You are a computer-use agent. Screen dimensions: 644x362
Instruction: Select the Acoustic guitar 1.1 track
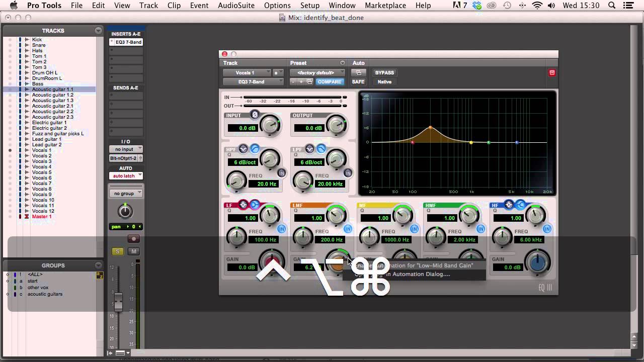tap(52, 89)
